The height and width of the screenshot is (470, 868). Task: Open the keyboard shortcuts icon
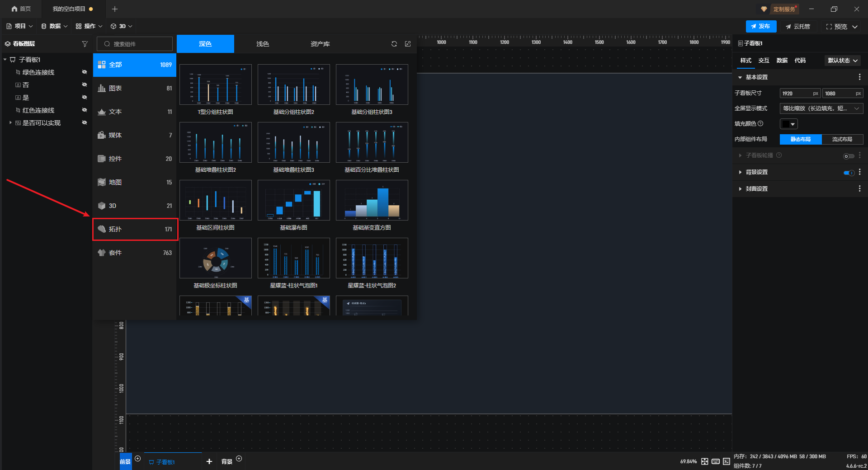pyautogui.click(x=716, y=461)
